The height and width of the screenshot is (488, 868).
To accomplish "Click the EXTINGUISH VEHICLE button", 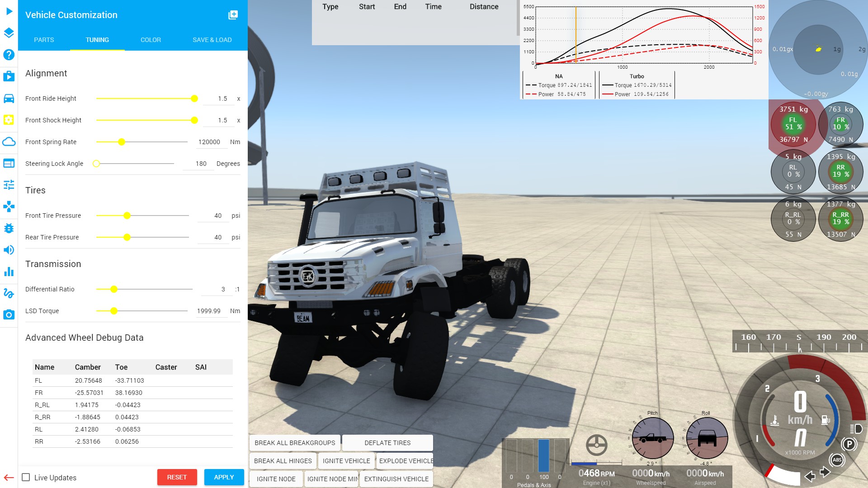I will pos(396,479).
